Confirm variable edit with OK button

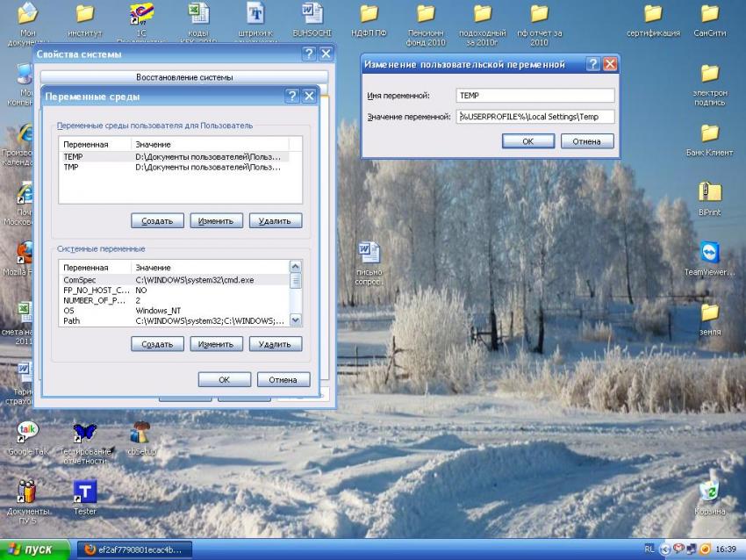(527, 141)
